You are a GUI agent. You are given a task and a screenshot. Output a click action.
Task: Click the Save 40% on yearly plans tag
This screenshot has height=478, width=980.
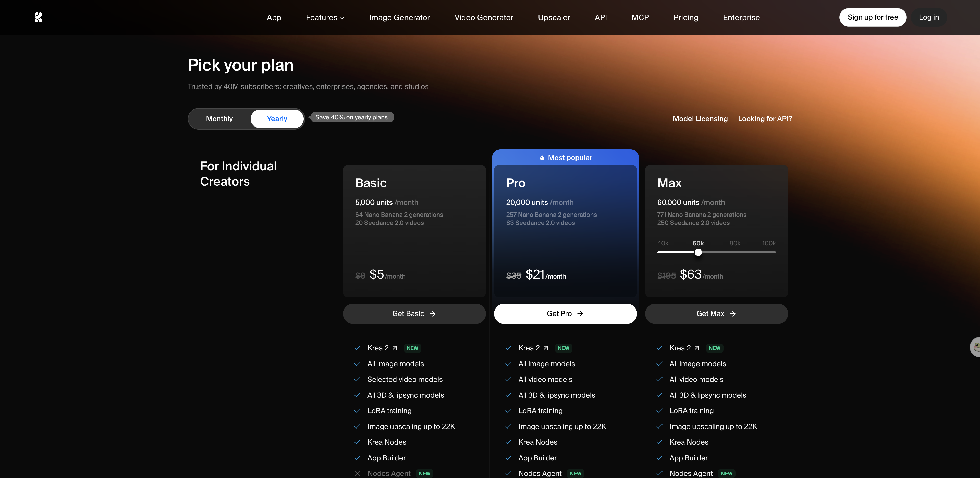click(x=351, y=117)
